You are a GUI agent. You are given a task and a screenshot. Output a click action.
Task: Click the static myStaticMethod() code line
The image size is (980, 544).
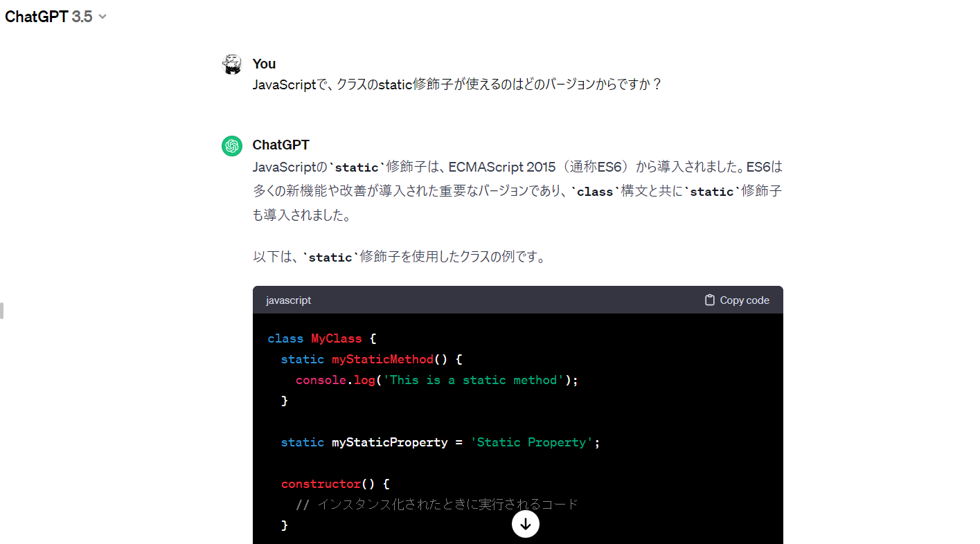pyautogui.click(x=371, y=359)
